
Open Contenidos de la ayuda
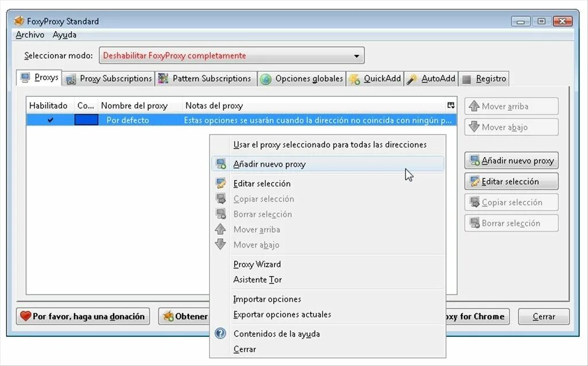click(x=328, y=333)
